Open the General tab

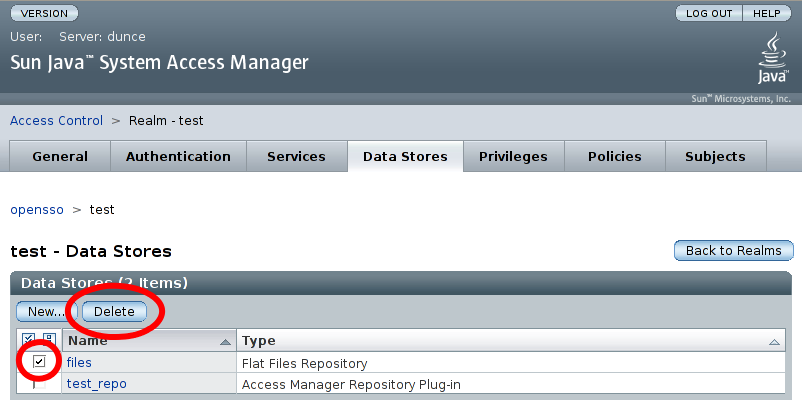click(60, 157)
